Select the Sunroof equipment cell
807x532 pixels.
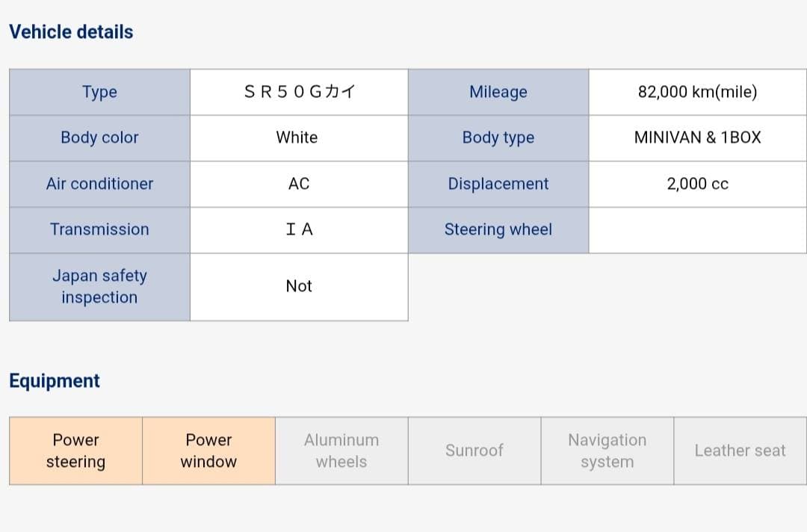tap(474, 451)
